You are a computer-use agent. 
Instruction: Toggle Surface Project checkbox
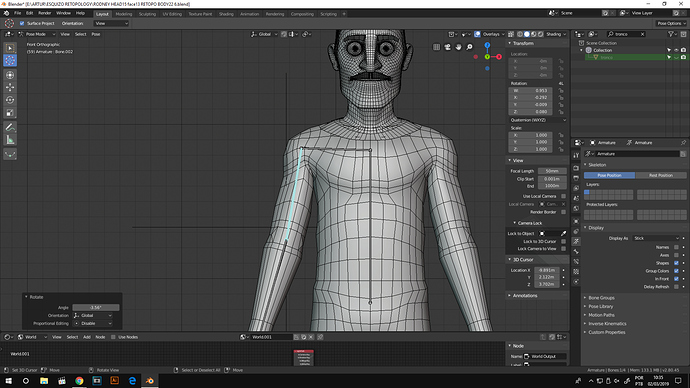(22, 23)
